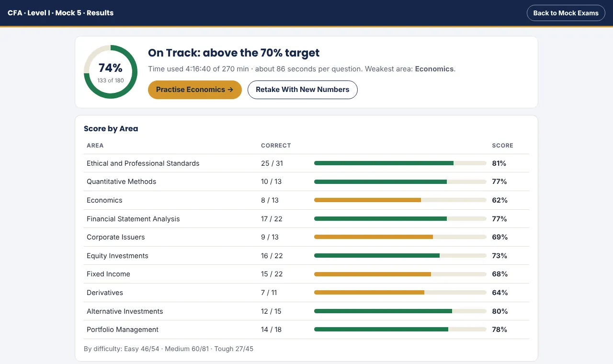Click the Corporate Issuers row label
Viewport: 613px width, 364px height.
115,237
